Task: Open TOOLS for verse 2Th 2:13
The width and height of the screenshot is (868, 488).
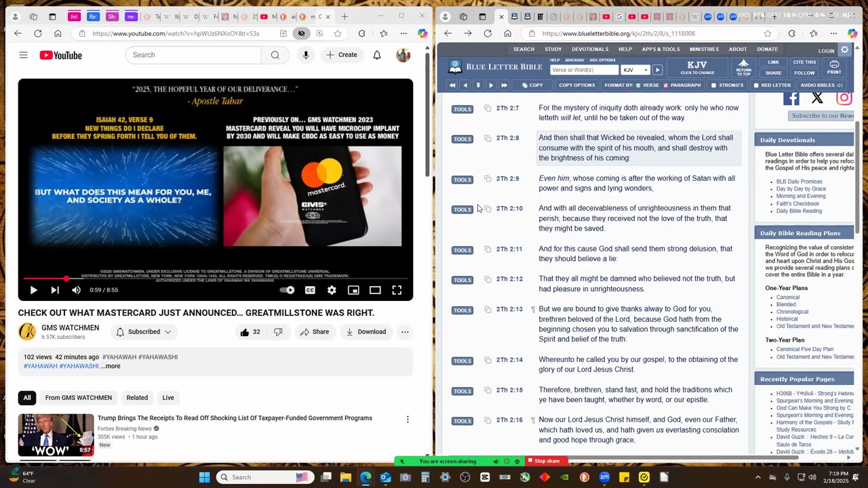Action: pos(462,310)
